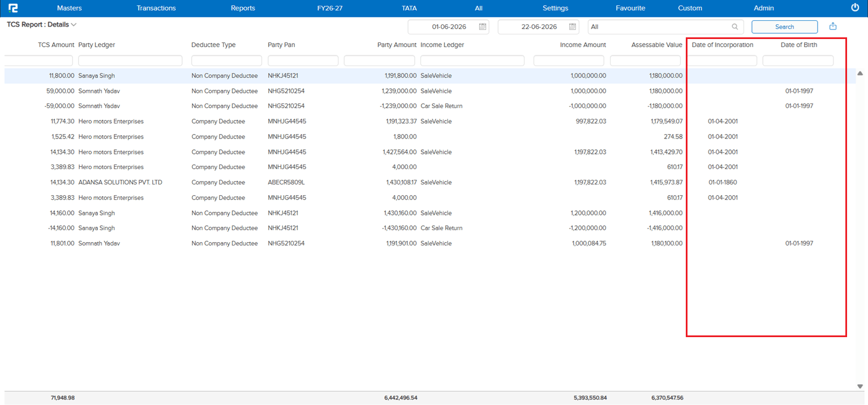
Task: Click the magnifier icon in the All field
Action: [x=735, y=27]
